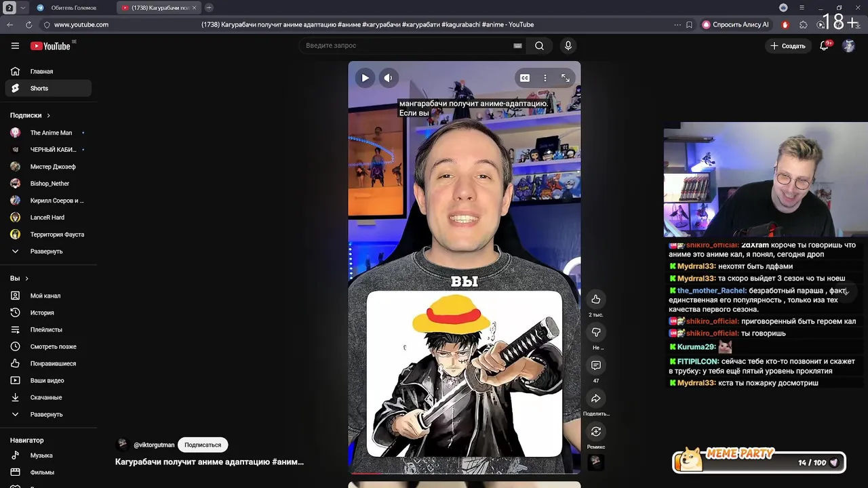The width and height of the screenshot is (868, 488).
Task: Reload the page
Action: 28,24
